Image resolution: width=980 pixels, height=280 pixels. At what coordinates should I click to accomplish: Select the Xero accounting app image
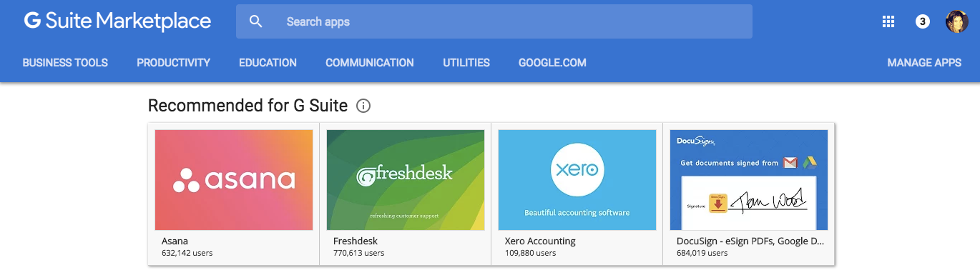[577, 180]
